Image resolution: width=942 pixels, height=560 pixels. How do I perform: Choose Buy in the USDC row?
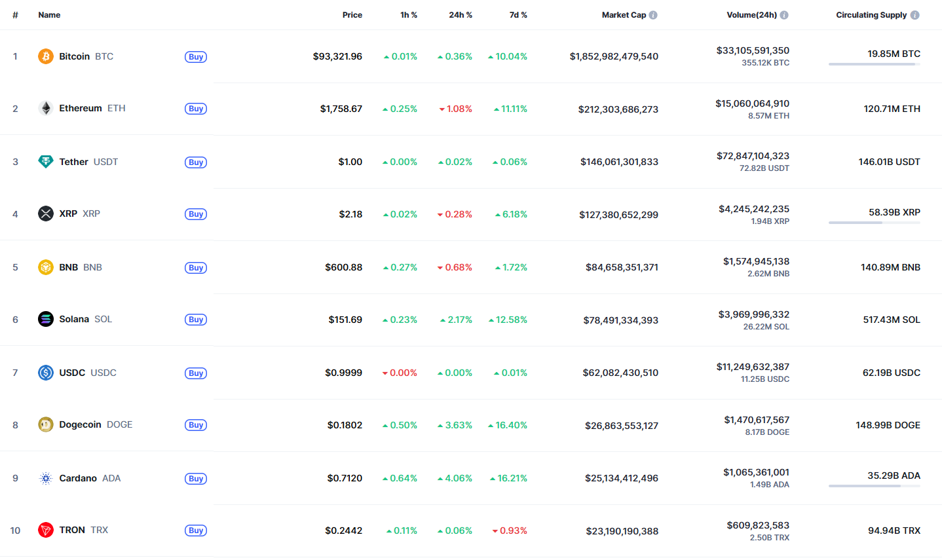196,373
